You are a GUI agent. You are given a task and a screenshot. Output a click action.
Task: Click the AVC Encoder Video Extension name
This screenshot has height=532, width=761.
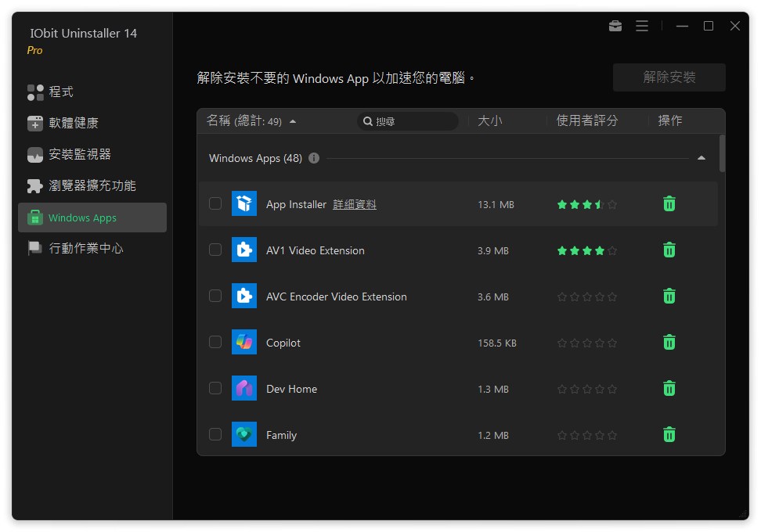(x=337, y=297)
